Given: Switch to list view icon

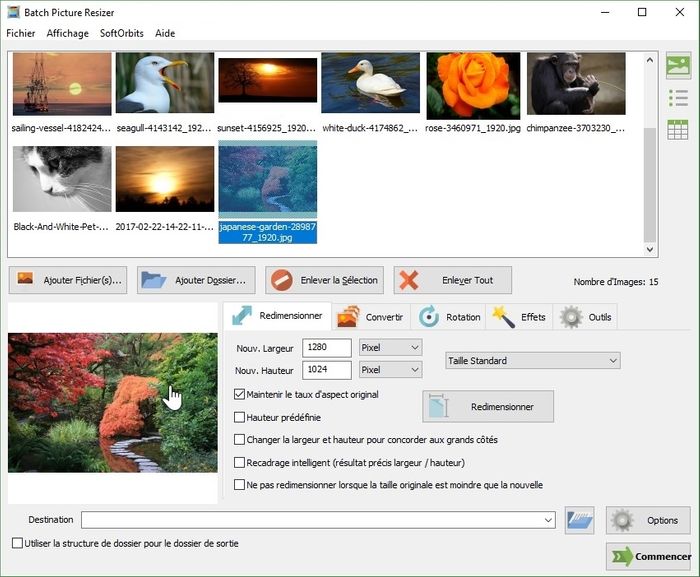Looking at the screenshot, I should coord(678,98).
